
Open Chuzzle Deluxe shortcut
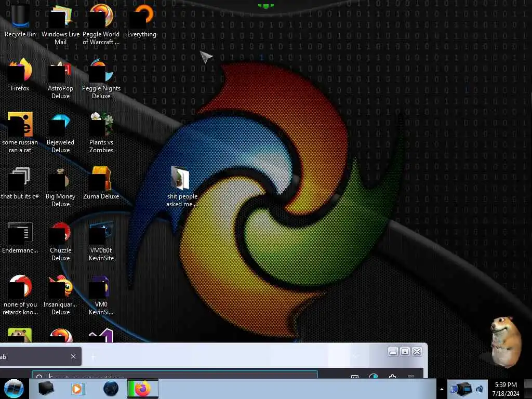point(60,242)
